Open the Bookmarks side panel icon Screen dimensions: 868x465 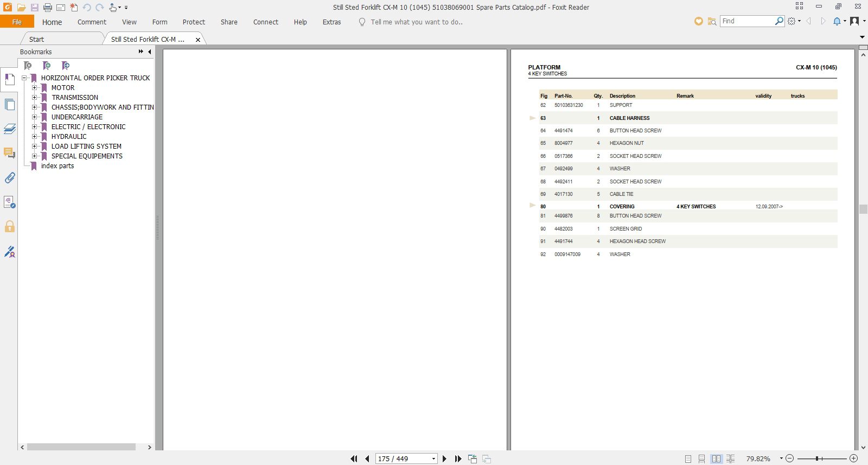(x=9, y=80)
